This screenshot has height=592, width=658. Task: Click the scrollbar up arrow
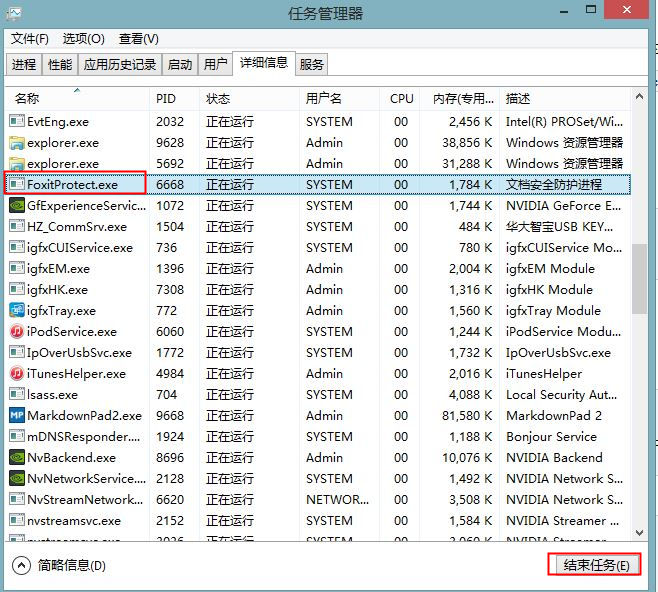coord(639,97)
